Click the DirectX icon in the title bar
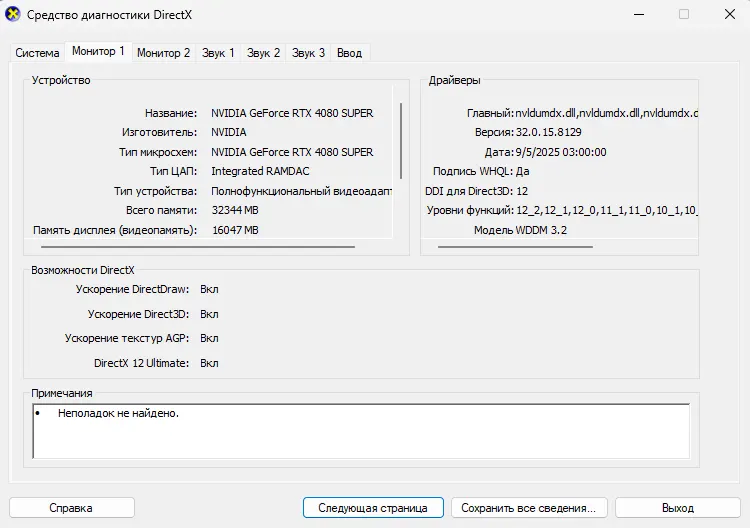 13,15
